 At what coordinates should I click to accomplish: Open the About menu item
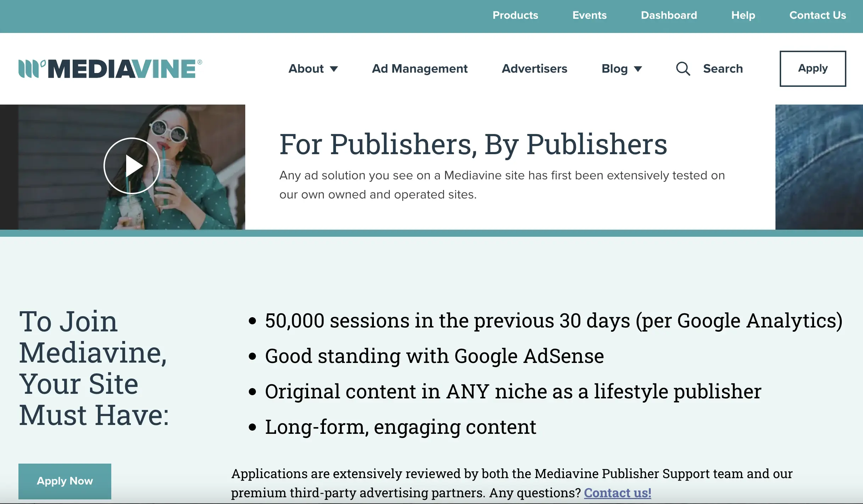tap(306, 68)
